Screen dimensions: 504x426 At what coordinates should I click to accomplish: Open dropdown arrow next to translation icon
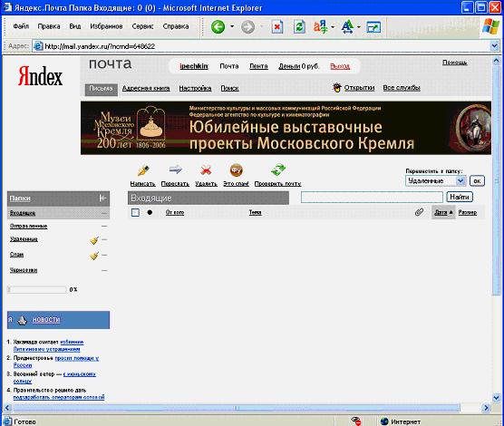point(333,27)
